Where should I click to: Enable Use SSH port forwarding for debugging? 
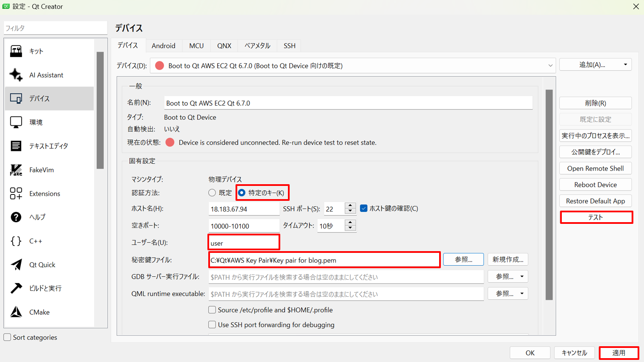click(x=212, y=325)
